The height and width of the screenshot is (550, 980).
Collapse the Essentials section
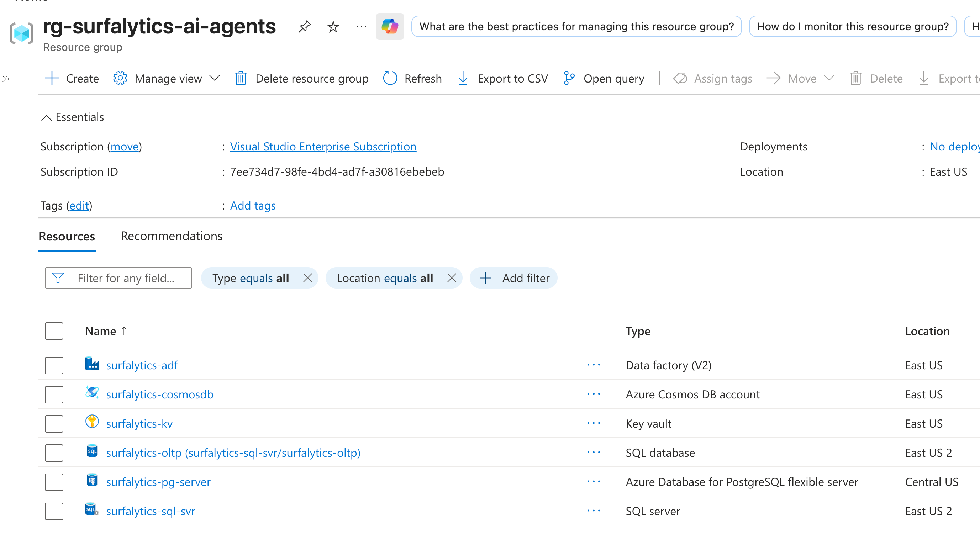click(x=46, y=117)
